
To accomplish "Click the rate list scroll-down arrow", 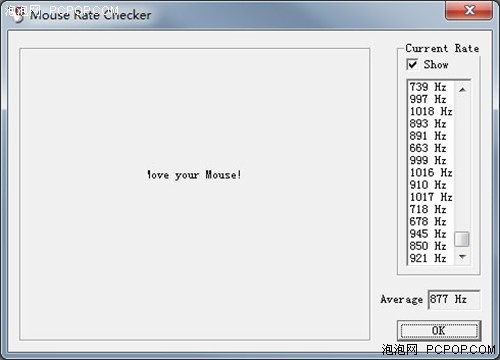I will tap(462, 257).
